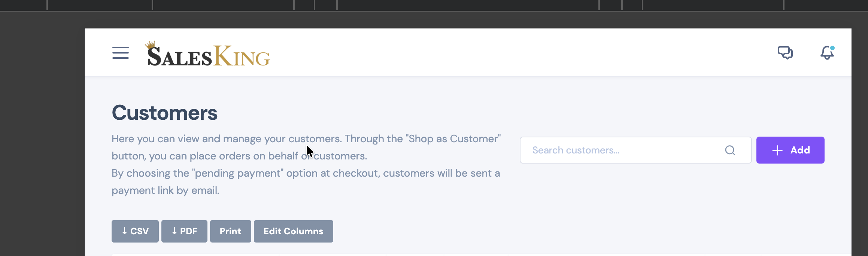The width and height of the screenshot is (868, 256).
Task: Click the PDF label text
Action: 189,231
